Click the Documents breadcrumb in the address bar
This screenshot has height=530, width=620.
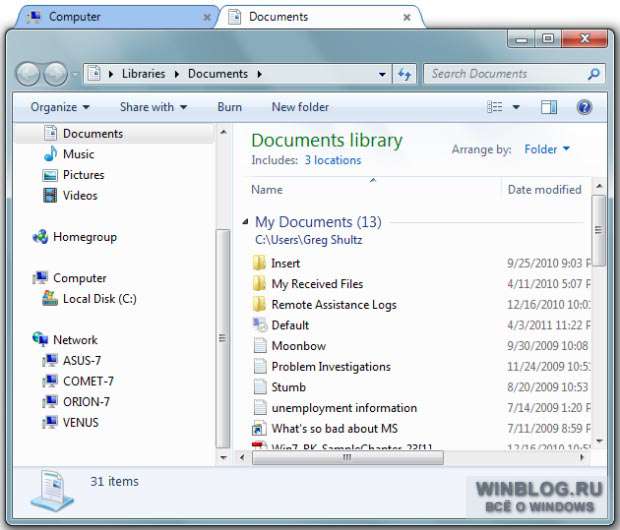click(218, 74)
